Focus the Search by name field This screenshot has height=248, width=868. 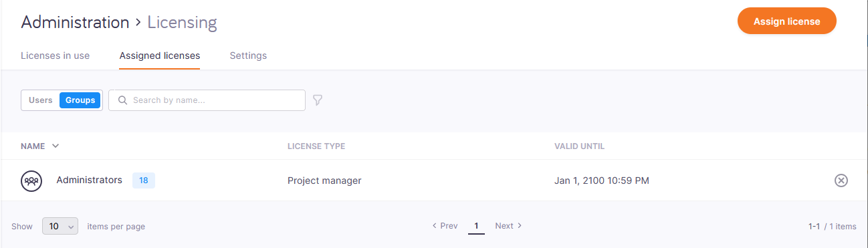207,100
